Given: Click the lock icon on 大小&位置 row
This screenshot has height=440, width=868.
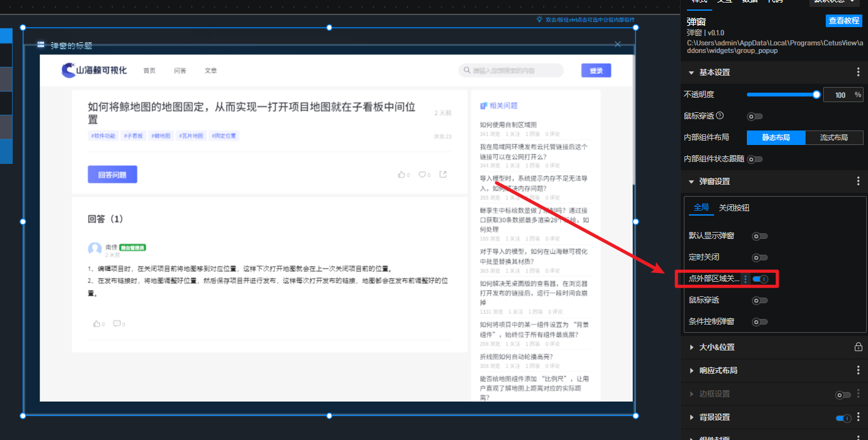Looking at the screenshot, I should 858,347.
